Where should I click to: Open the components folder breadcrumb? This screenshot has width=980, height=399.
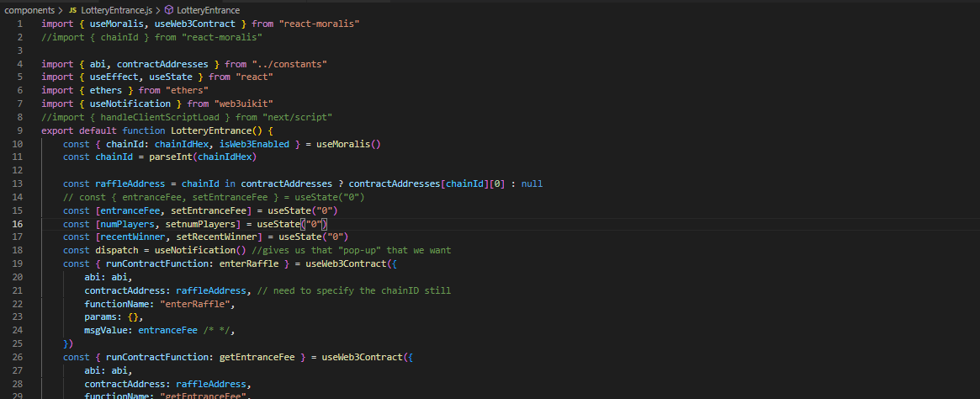29,11
